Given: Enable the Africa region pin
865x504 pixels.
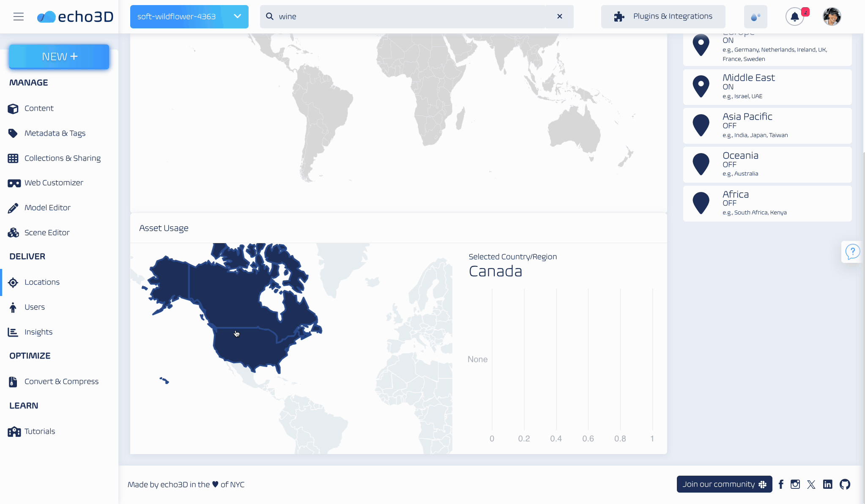Looking at the screenshot, I should click(701, 203).
